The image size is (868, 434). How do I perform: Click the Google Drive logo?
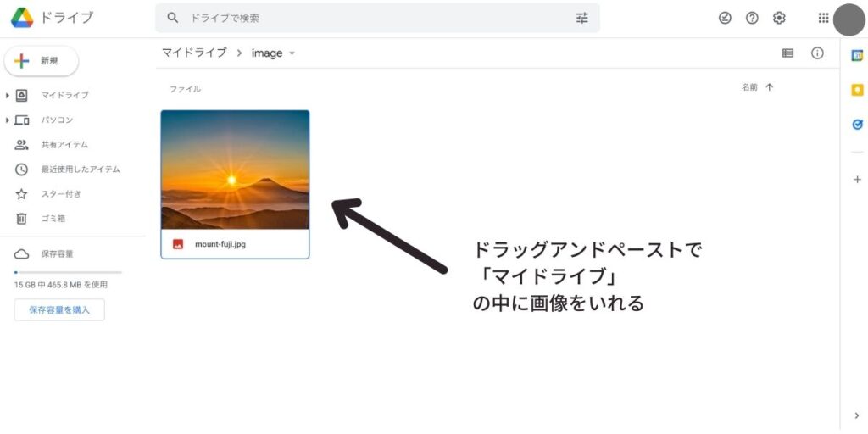tap(22, 18)
